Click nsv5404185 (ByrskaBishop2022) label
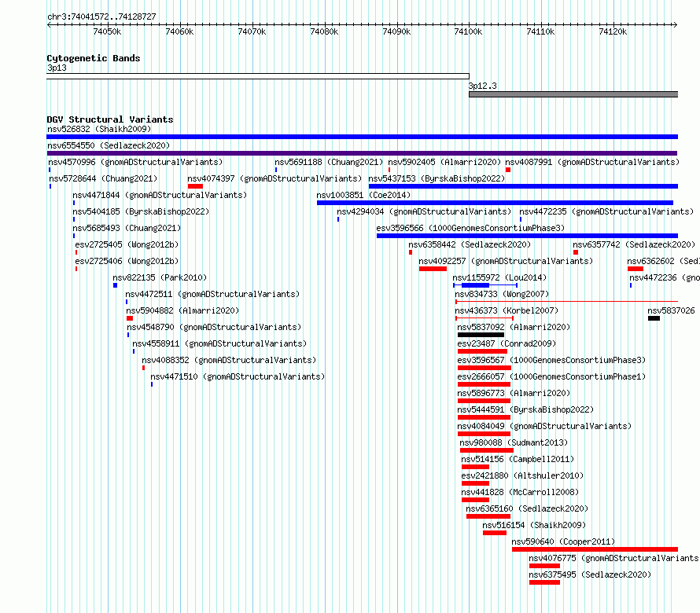 141,211
